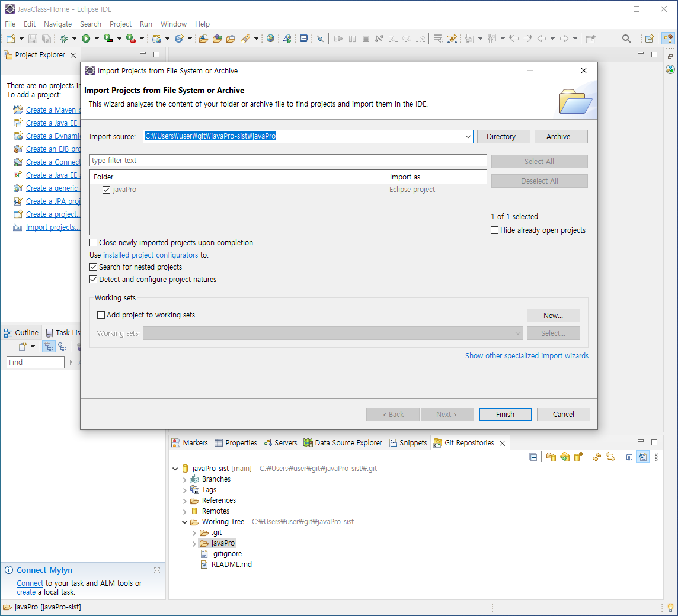Image resolution: width=678 pixels, height=616 pixels.
Task: Click the New Servlet icon
Action: click(179, 38)
